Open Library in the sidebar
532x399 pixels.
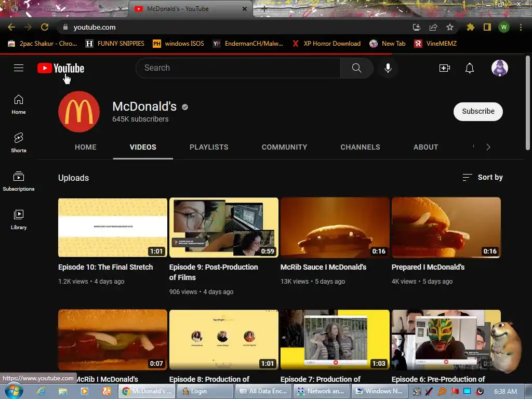point(19,220)
